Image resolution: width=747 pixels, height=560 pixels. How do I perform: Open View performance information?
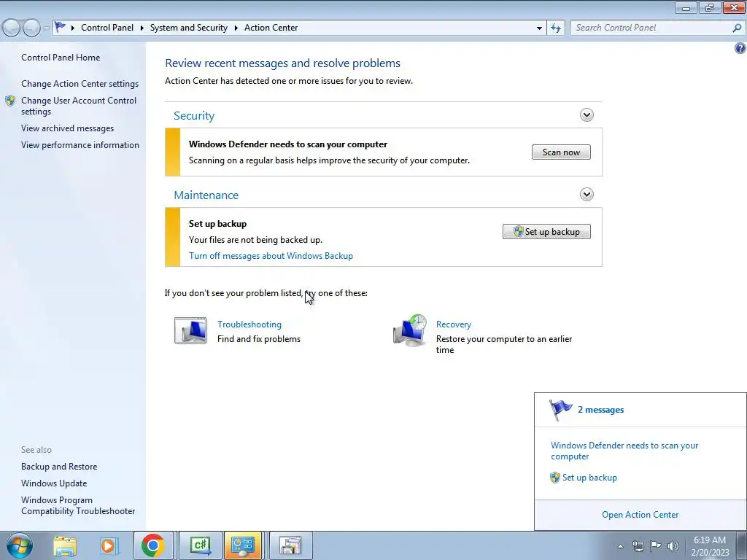point(80,145)
